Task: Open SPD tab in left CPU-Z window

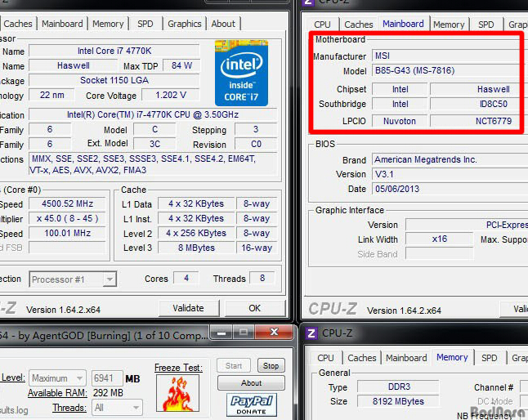Action: [x=145, y=24]
